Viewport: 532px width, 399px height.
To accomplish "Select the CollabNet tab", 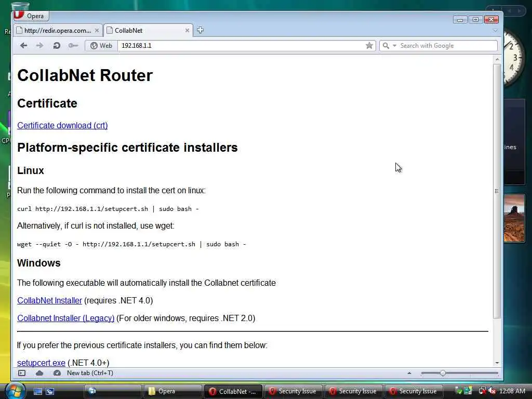I will point(148,31).
